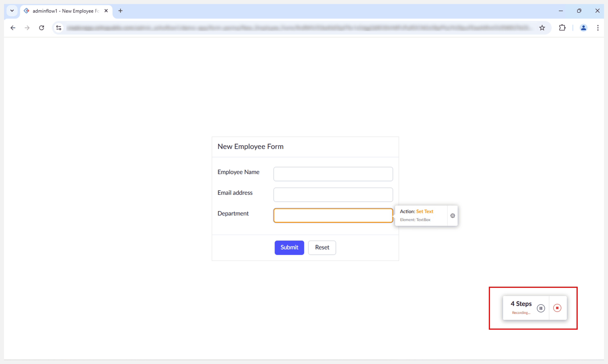Open Chrome three-dot menu
This screenshot has height=364, width=608.
coord(598,28)
